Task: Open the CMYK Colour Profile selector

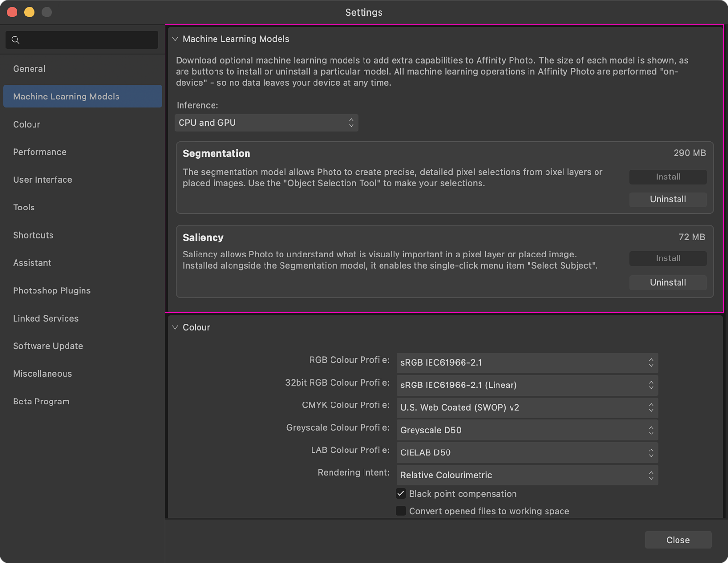Action: pos(527,408)
